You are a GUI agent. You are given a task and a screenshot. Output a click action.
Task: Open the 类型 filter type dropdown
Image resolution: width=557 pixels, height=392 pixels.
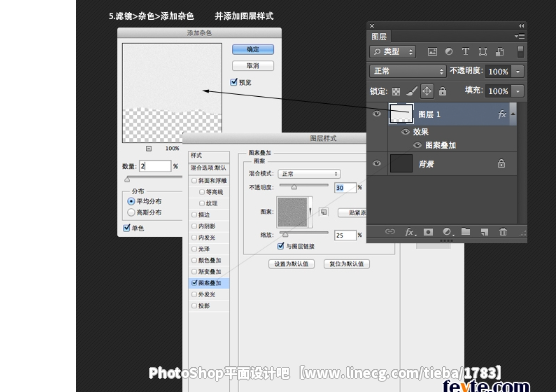[x=393, y=52]
